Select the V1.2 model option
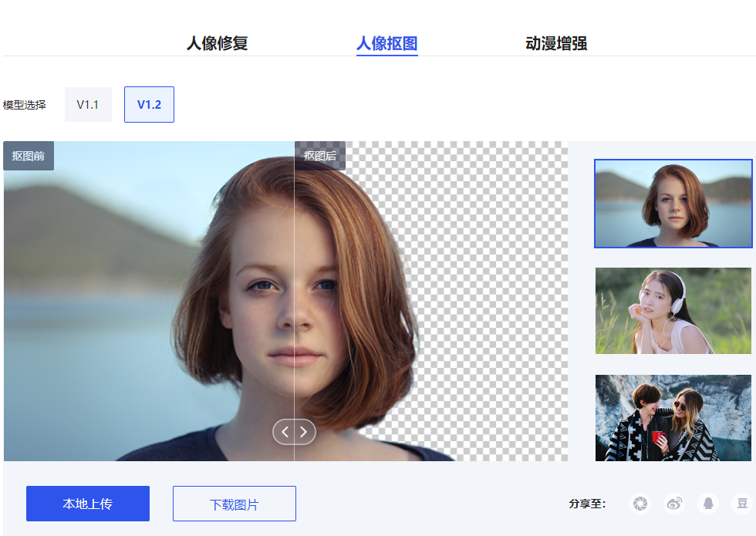Viewport: 756px width, 536px height. pos(149,105)
